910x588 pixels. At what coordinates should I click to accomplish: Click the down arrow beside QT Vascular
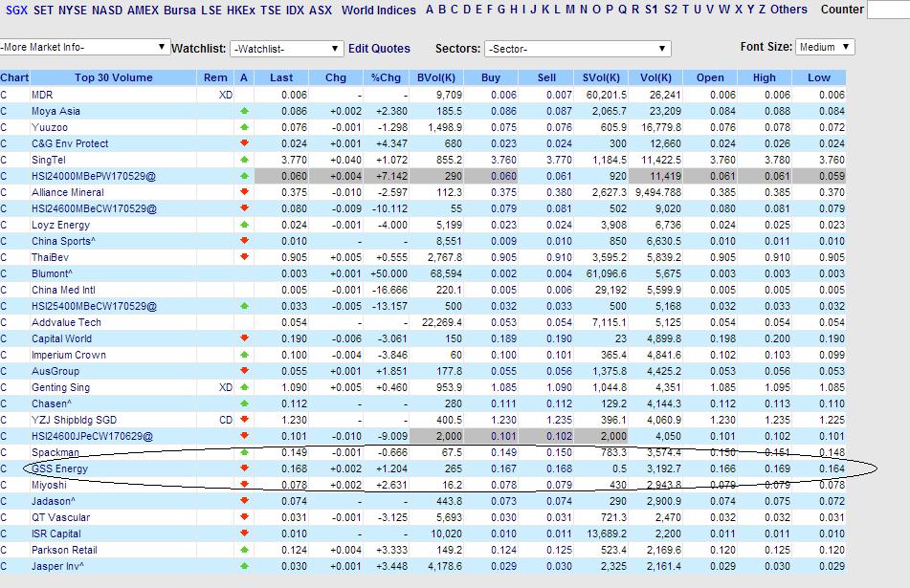(244, 516)
